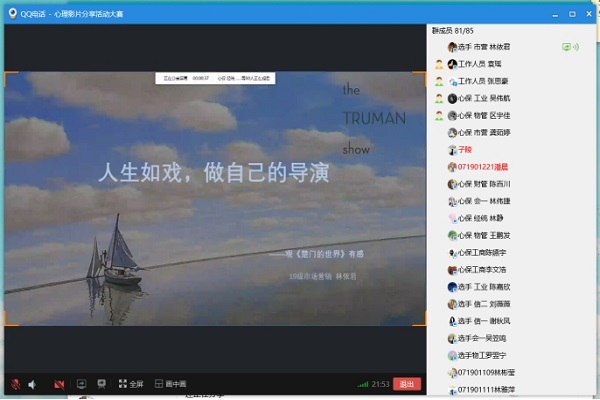Click the call duration 21:53
Screen dimensions: 600x400
(x=380, y=384)
